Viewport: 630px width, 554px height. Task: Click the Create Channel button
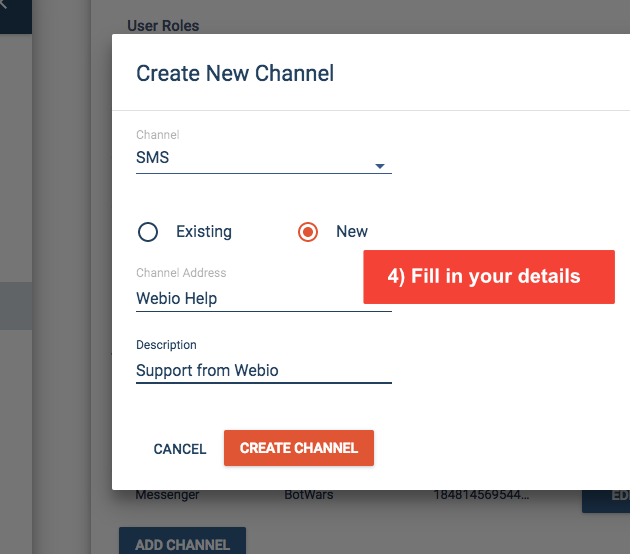[x=299, y=448]
